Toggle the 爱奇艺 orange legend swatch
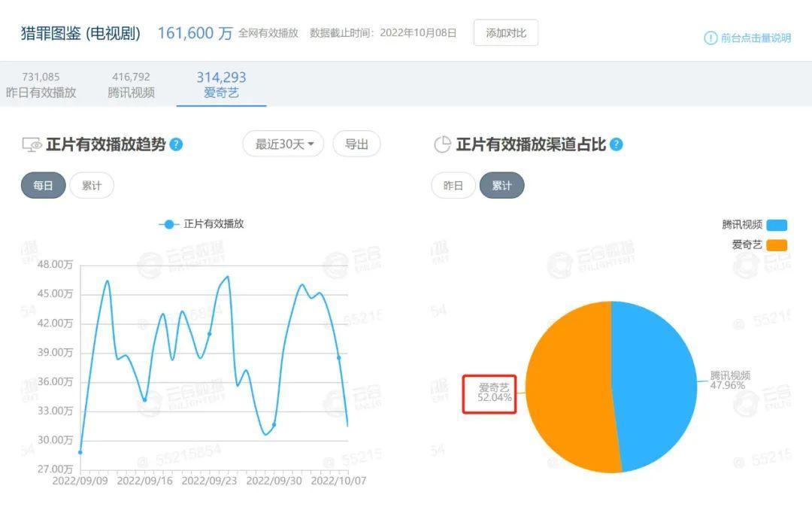The height and width of the screenshot is (510, 812). (777, 244)
